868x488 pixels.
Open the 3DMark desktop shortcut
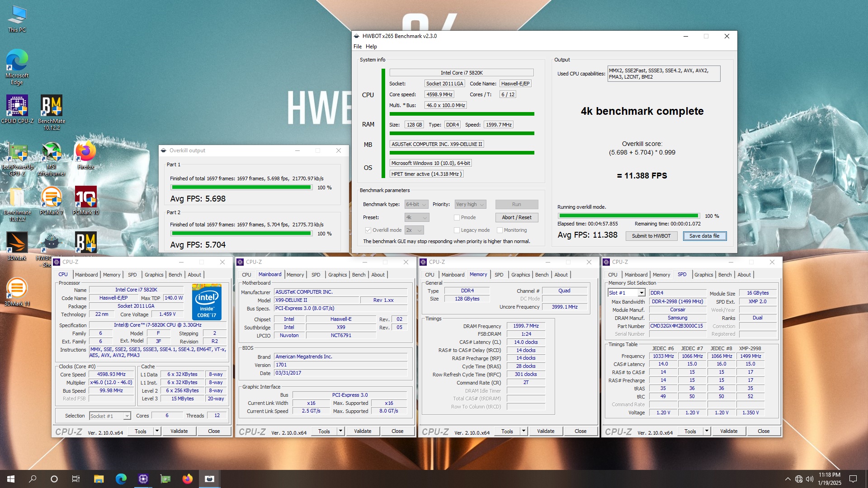coord(17,246)
